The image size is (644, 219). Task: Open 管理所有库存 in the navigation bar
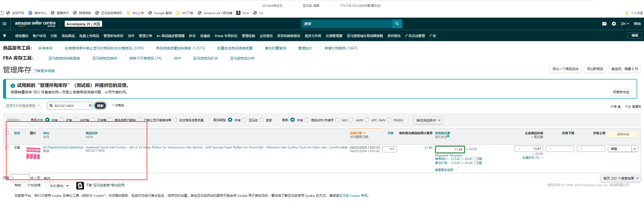click(113, 36)
